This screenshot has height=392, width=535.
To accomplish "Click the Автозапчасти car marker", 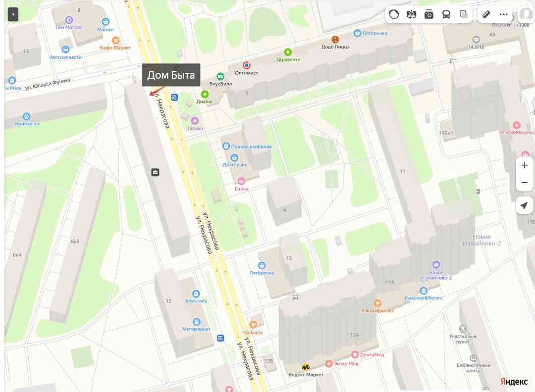I will tap(65, 50).
